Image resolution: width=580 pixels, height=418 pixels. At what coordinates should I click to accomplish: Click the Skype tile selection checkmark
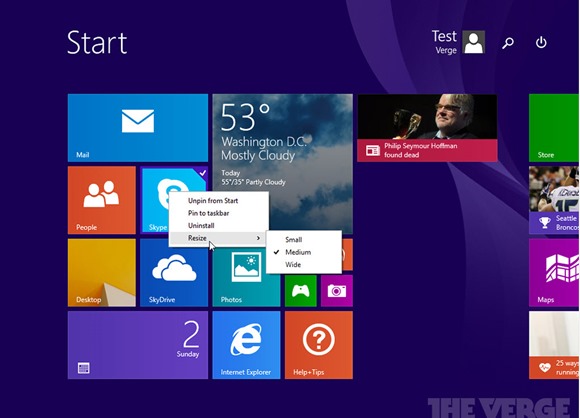[203, 172]
